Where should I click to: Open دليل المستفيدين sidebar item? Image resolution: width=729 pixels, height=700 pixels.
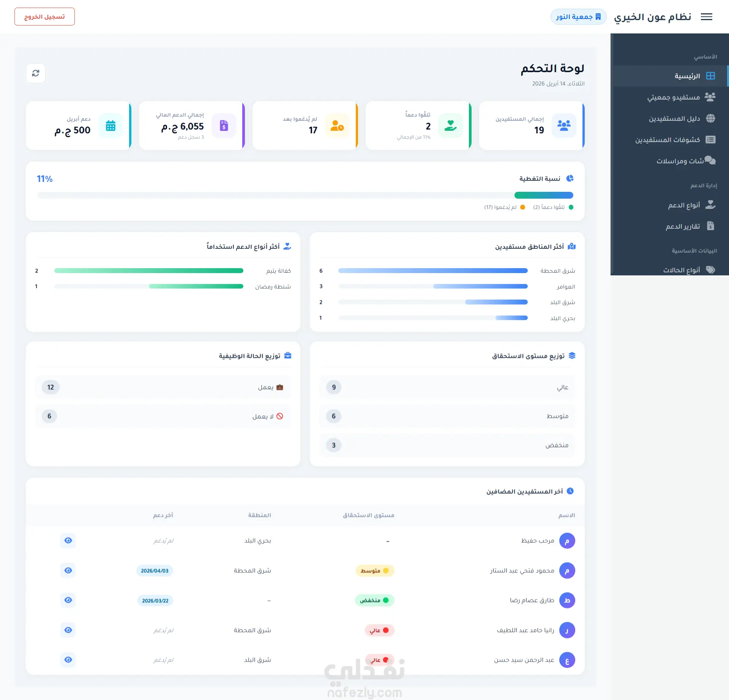(x=674, y=119)
